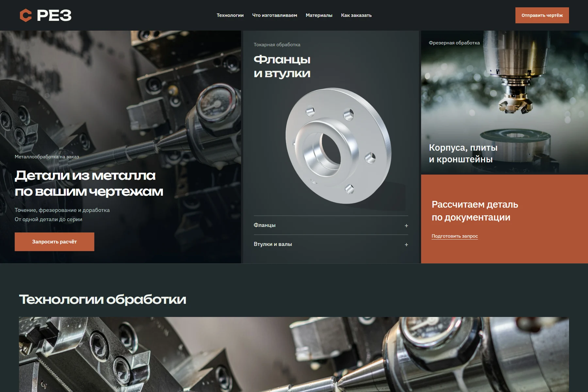
Task: Follow the Подготовить запрос link
Action: click(x=455, y=236)
